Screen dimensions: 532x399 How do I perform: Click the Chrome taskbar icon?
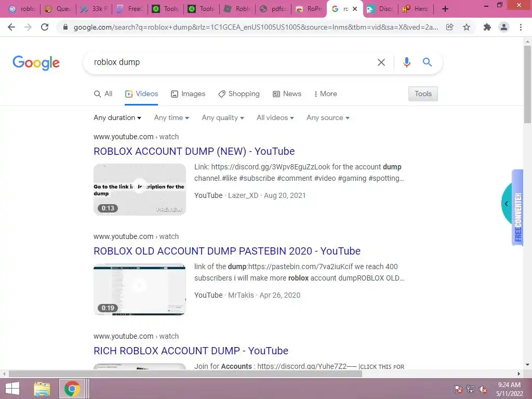(72, 389)
